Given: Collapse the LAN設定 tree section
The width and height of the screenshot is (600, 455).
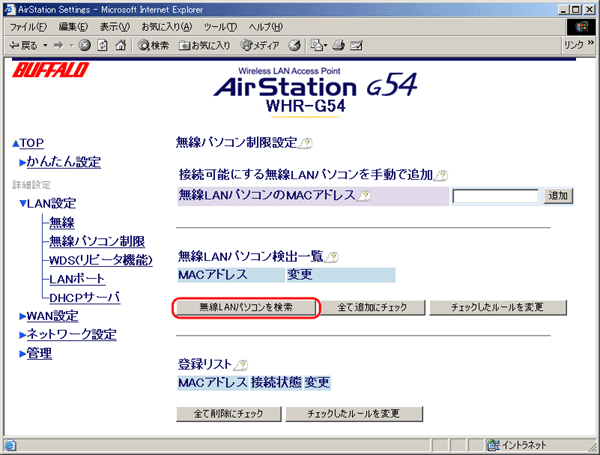Looking at the screenshot, I should 23,203.
